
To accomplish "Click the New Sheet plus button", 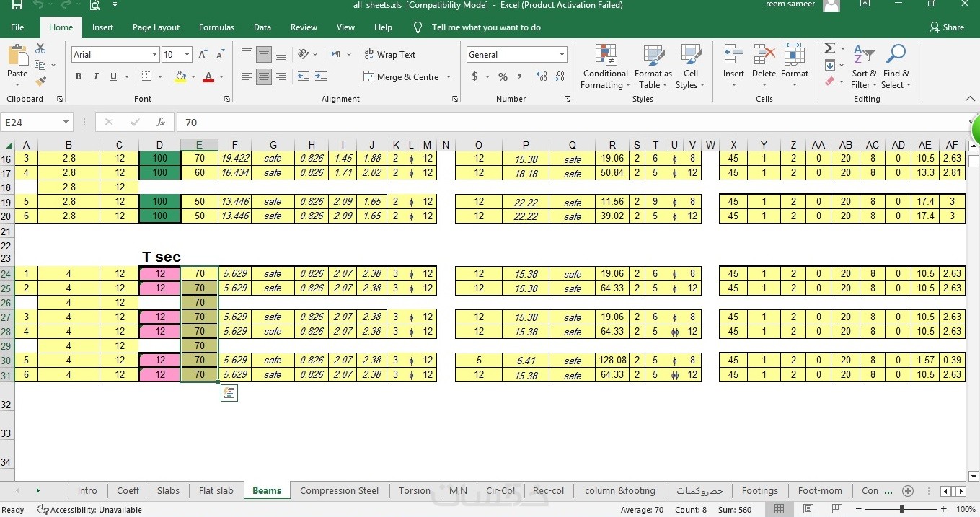I will (x=908, y=491).
